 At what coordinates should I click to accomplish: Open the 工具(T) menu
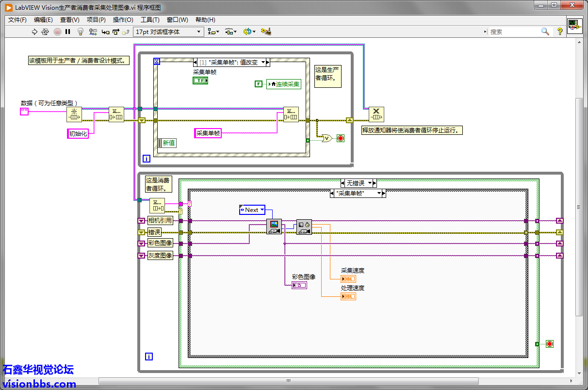point(150,20)
